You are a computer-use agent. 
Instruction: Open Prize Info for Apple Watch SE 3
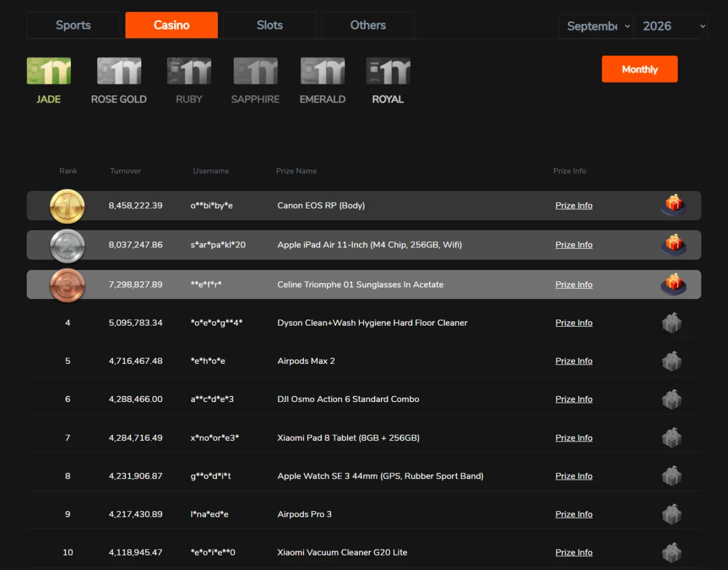[x=574, y=476]
